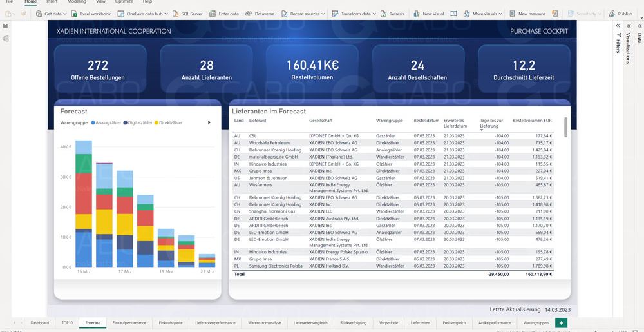This screenshot has width=644, height=332.
Task: Open the Einkaufperformance page tab
Action: pyautogui.click(x=129, y=323)
